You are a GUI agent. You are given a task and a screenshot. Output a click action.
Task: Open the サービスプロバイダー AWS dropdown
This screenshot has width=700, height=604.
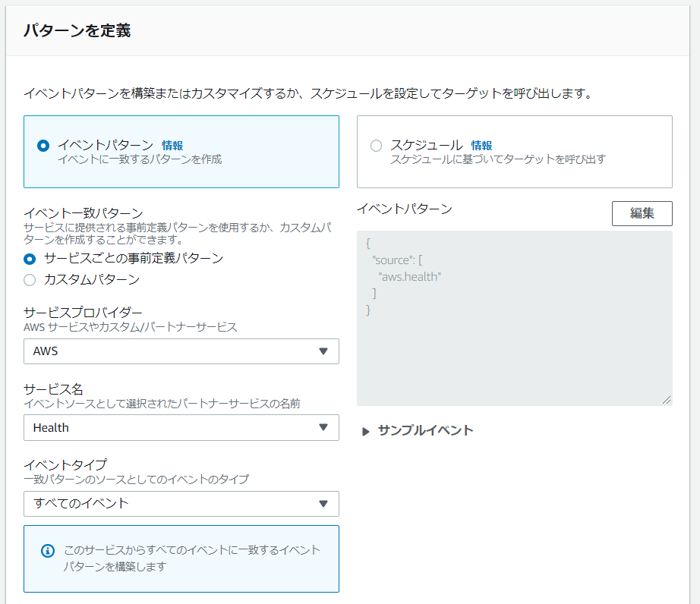181,351
